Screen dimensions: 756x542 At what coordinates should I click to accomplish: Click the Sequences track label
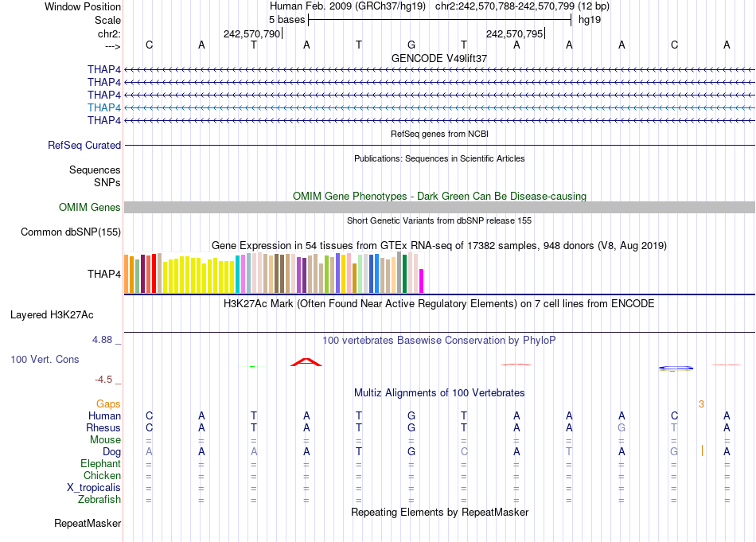(x=95, y=170)
